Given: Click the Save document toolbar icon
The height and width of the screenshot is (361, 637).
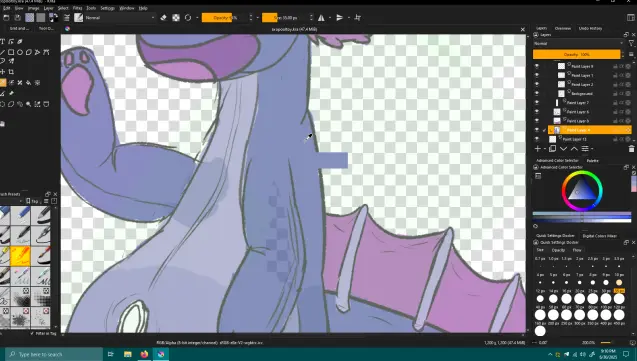Looking at the screenshot, I should 17,17.
